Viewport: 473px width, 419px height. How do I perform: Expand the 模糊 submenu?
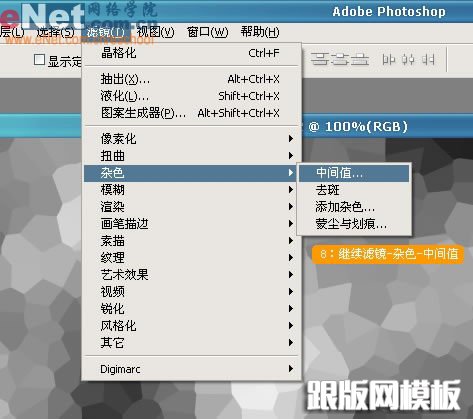point(191,190)
